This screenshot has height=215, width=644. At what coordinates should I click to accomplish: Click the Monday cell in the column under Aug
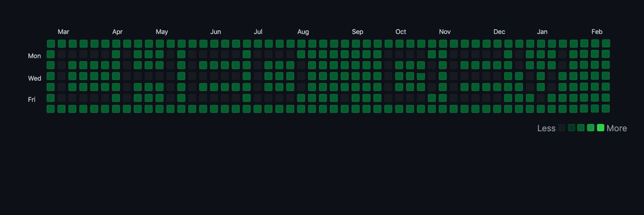pyautogui.click(x=301, y=54)
